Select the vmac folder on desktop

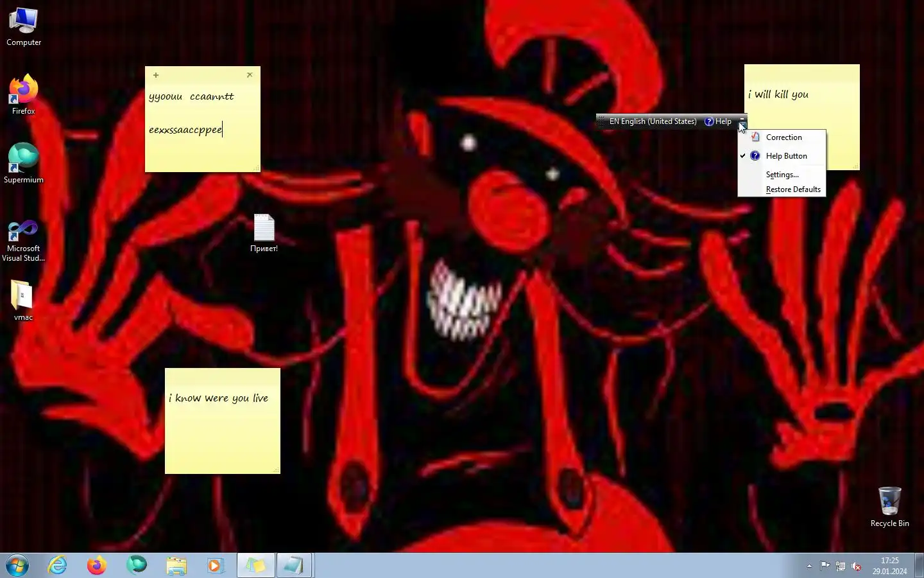(x=23, y=301)
